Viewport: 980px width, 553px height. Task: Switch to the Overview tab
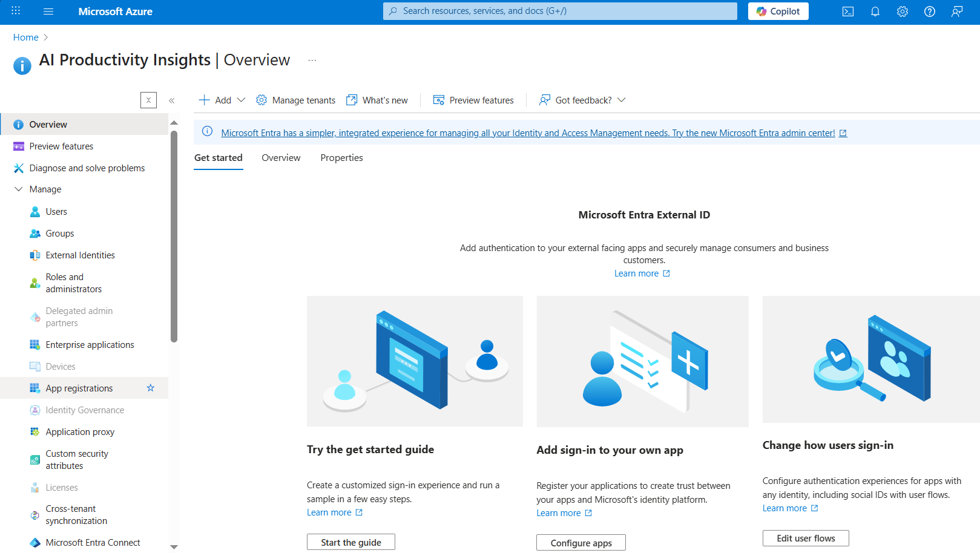pyautogui.click(x=281, y=158)
